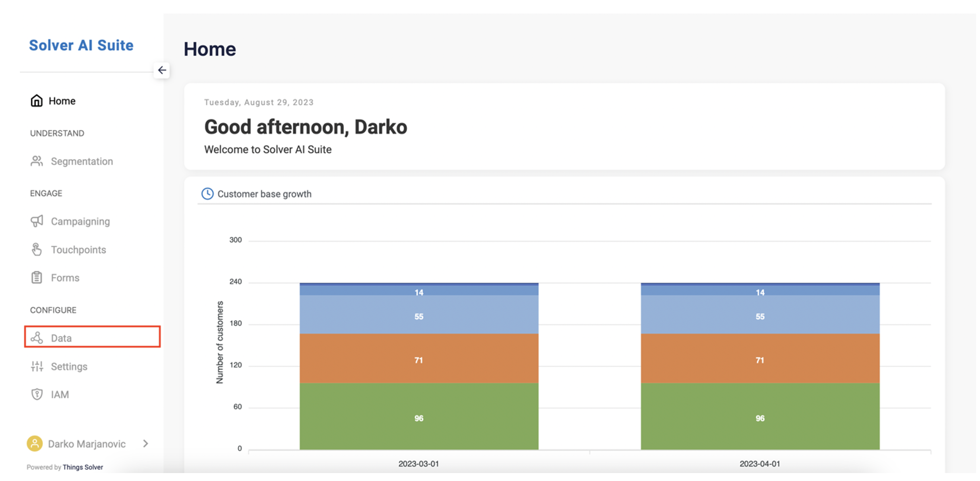Select the Touchpoints menu entry
The height and width of the screenshot is (481, 980).
(78, 250)
